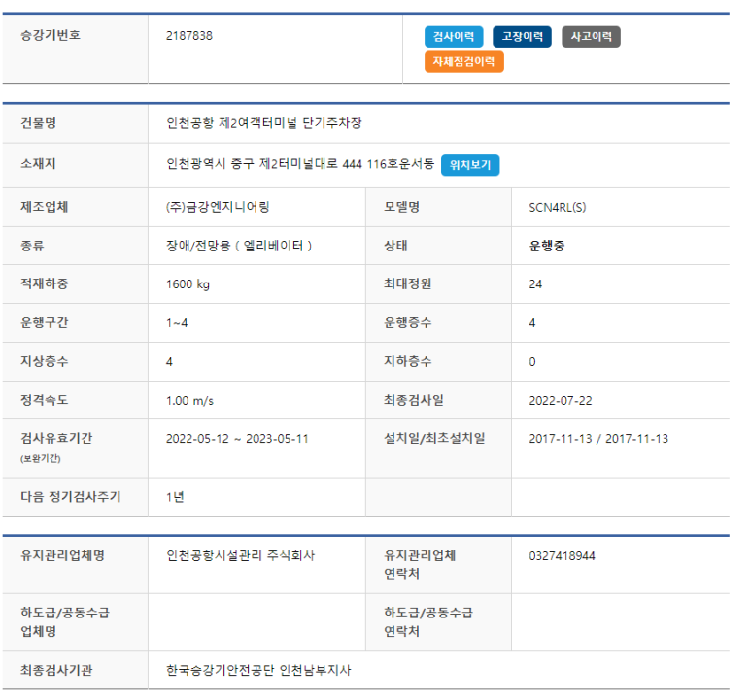This screenshot has height=700, width=751.
Task: Select the status value 운행중
Action: pyautogui.click(x=546, y=246)
